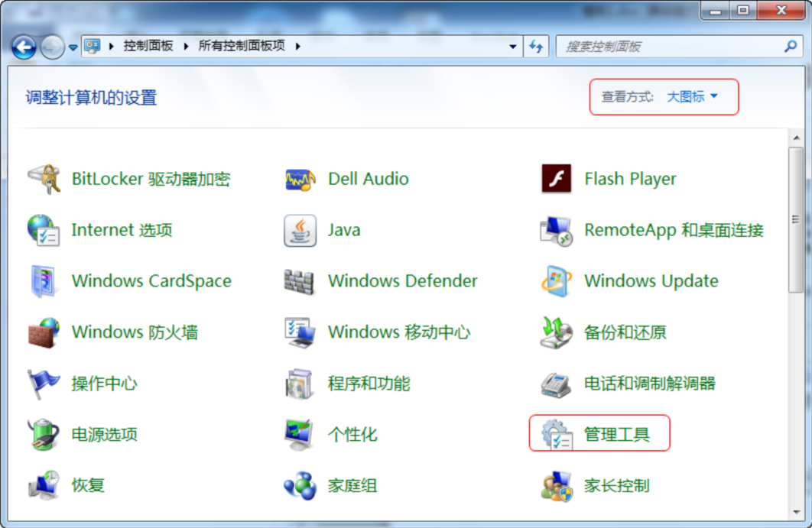Open the 管理工具 text link
This screenshot has height=528, width=812.
tap(617, 434)
